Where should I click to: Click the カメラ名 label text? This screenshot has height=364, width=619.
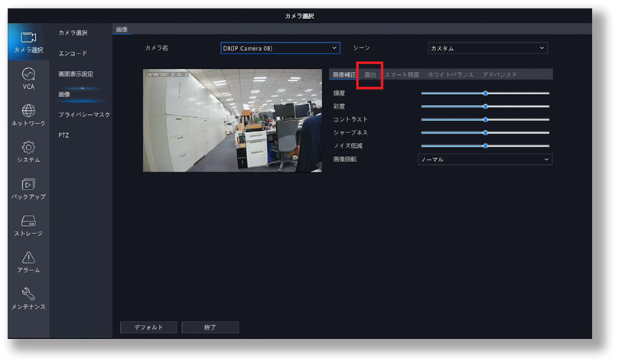coord(156,48)
